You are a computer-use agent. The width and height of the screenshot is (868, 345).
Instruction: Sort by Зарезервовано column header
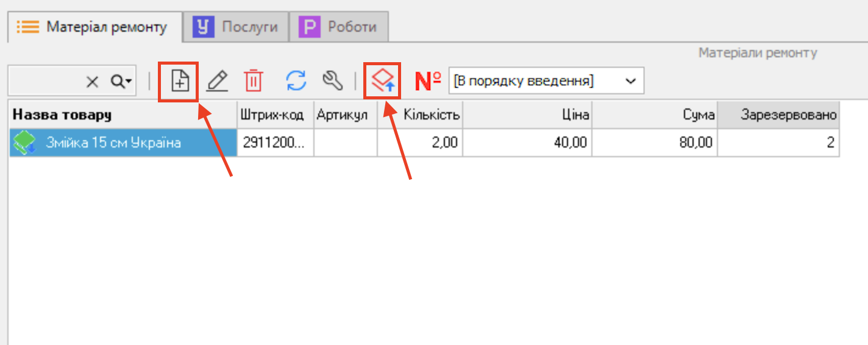tap(778, 115)
